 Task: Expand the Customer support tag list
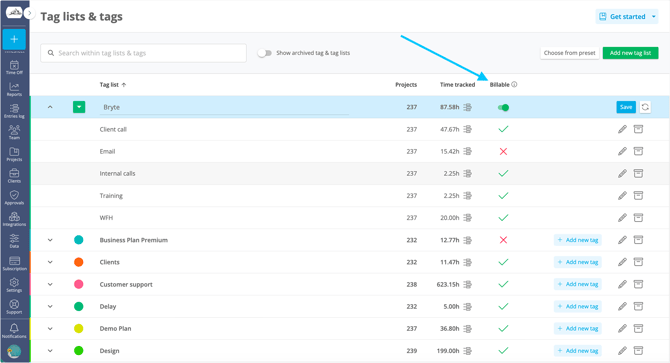(x=50, y=284)
